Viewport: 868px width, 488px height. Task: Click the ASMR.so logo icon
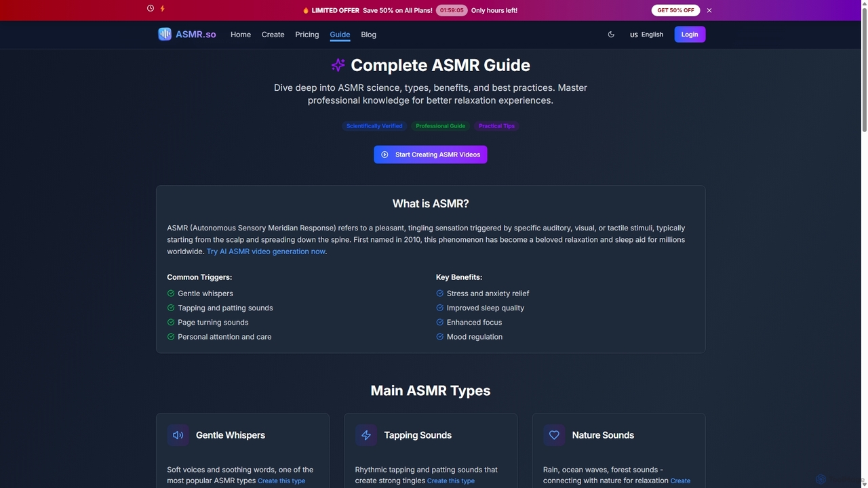(x=165, y=34)
